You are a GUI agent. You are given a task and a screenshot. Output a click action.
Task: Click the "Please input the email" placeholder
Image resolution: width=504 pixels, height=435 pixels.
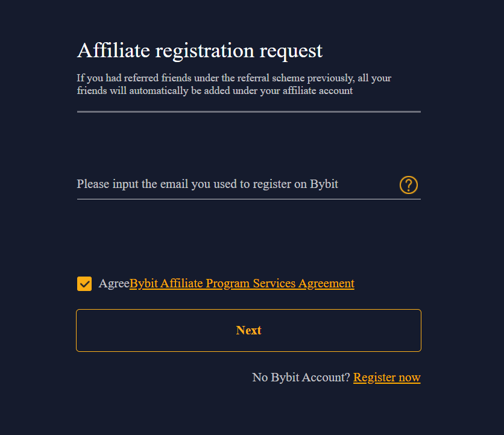click(207, 184)
